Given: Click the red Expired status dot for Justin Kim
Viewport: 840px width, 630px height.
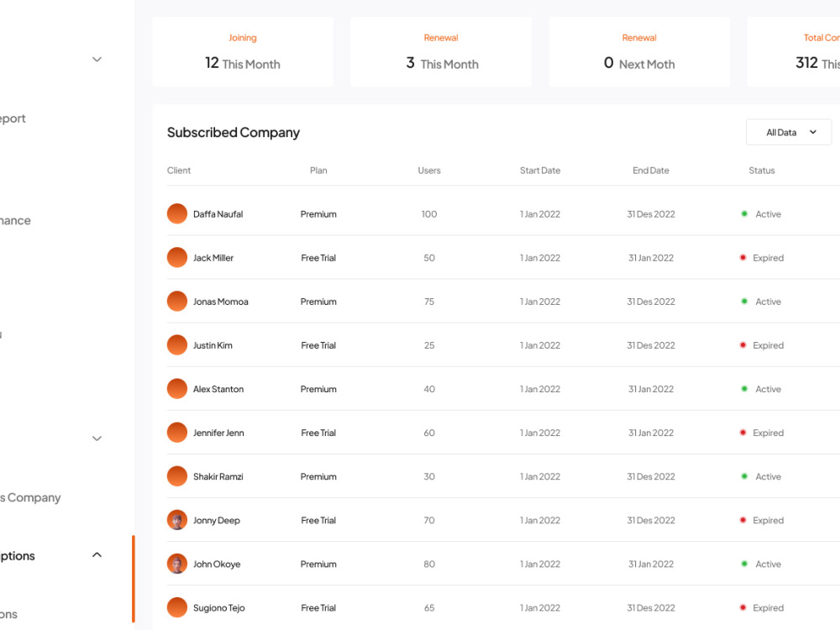Looking at the screenshot, I should [x=743, y=345].
